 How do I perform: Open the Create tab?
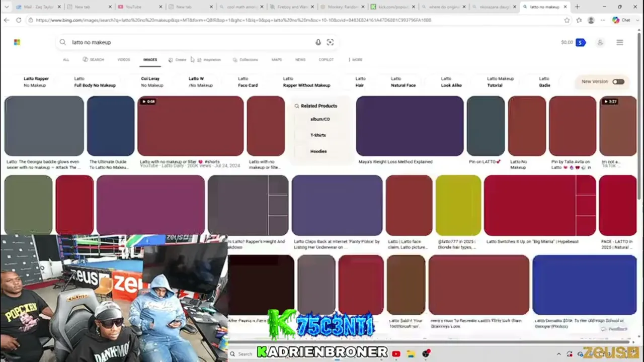tap(177, 60)
